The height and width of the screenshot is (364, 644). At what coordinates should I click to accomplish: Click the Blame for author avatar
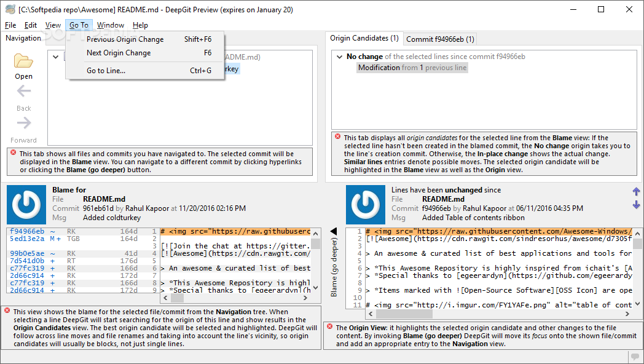(26, 205)
